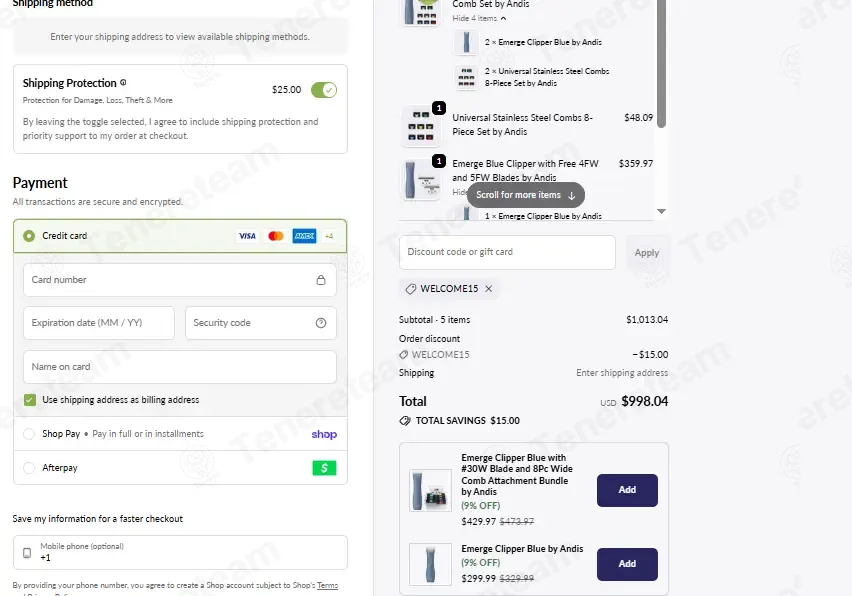Click the $359.97 item price
The image size is (852, 596).
pyautogui.click(x=636, y=164)
